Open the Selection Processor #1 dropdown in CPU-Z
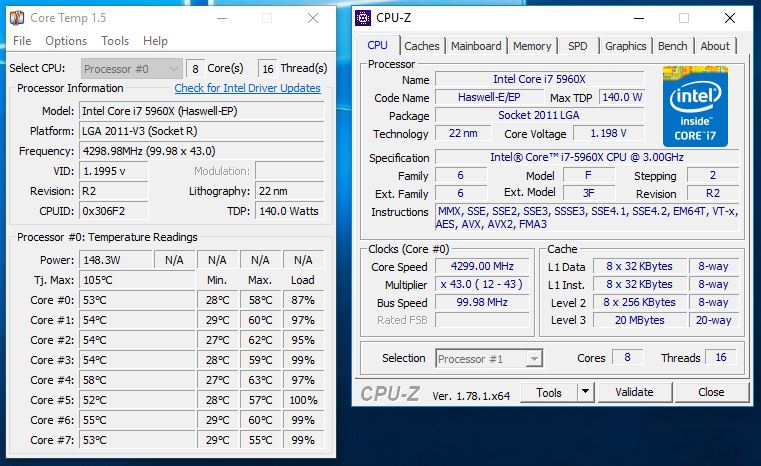 [489, 359]
